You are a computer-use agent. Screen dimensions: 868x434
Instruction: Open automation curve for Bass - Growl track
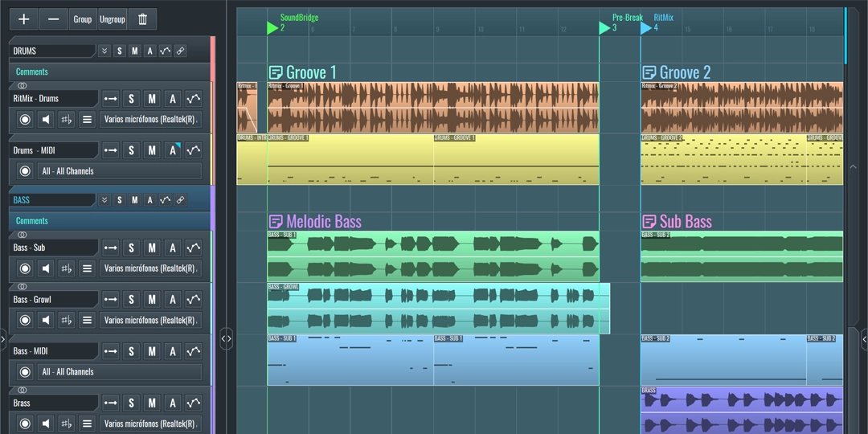pyautogui.click(x=194, y=300)
